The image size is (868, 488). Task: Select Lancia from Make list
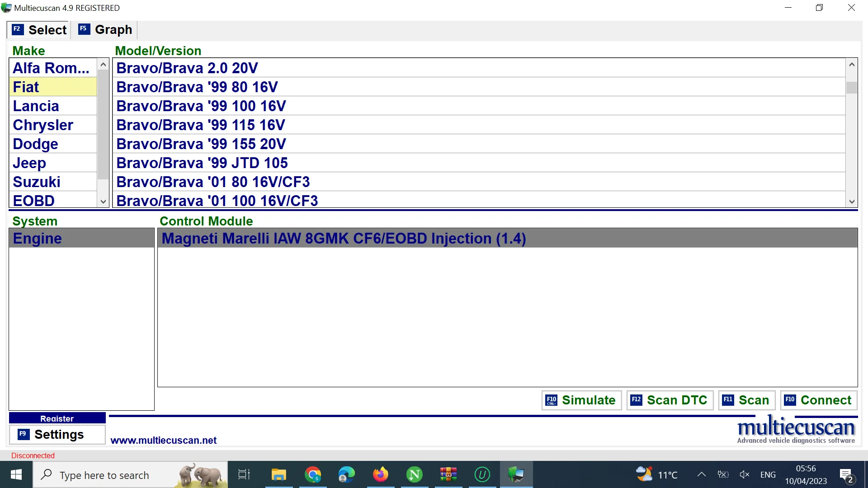pyautogui.click(x=36, y=106)
